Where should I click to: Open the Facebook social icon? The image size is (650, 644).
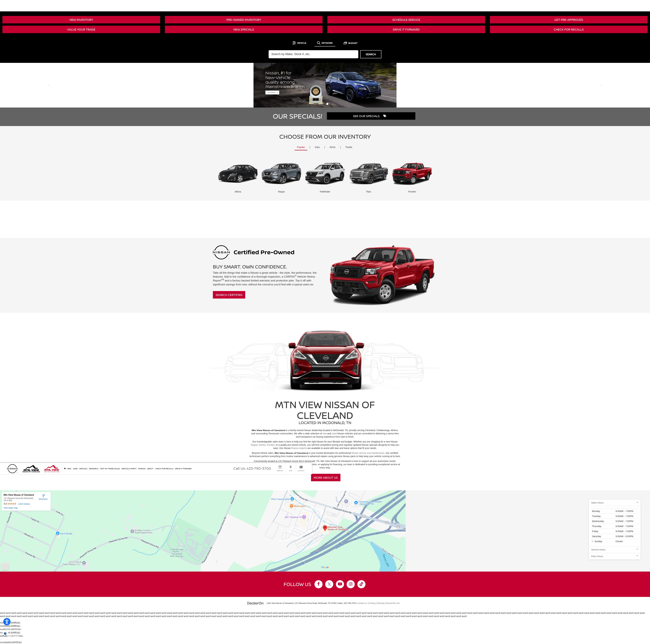[x=318, y=584]
